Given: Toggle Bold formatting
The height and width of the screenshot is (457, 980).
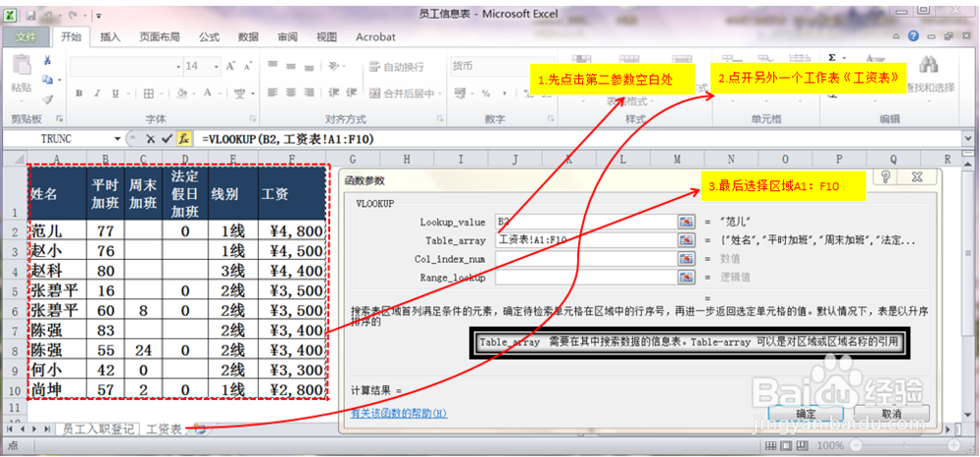Looking at the screenshot, I should [79, 94].
